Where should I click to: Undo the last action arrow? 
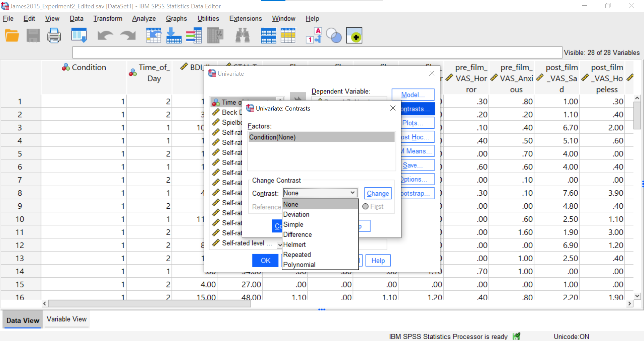pyautogui.click(x=105, y=36)
